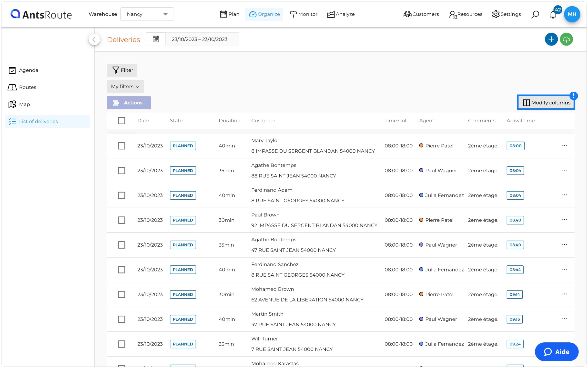Click the date range field 23/10/2023 – 23/10/2023
Screen dimensions: 588x368
coord(202,39)
